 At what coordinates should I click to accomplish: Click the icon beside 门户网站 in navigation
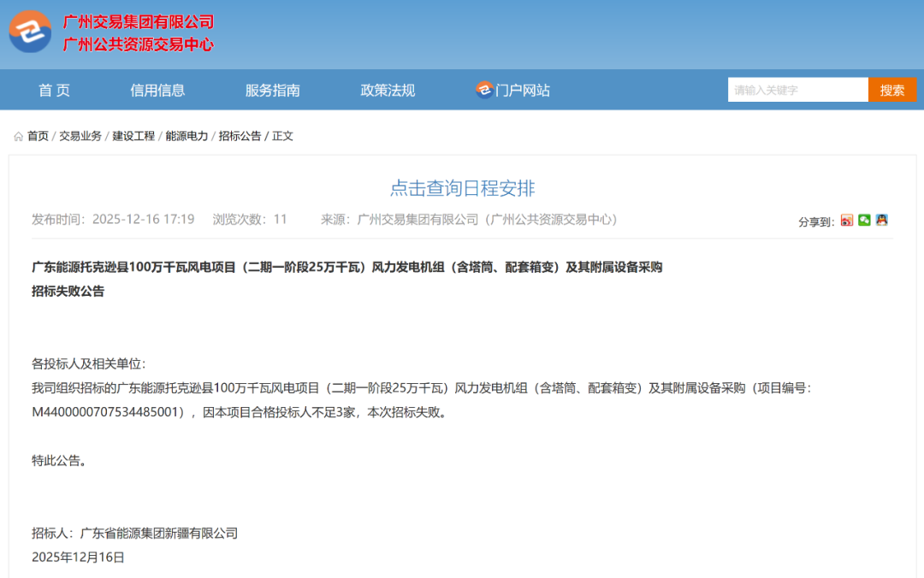click(484, 90)
